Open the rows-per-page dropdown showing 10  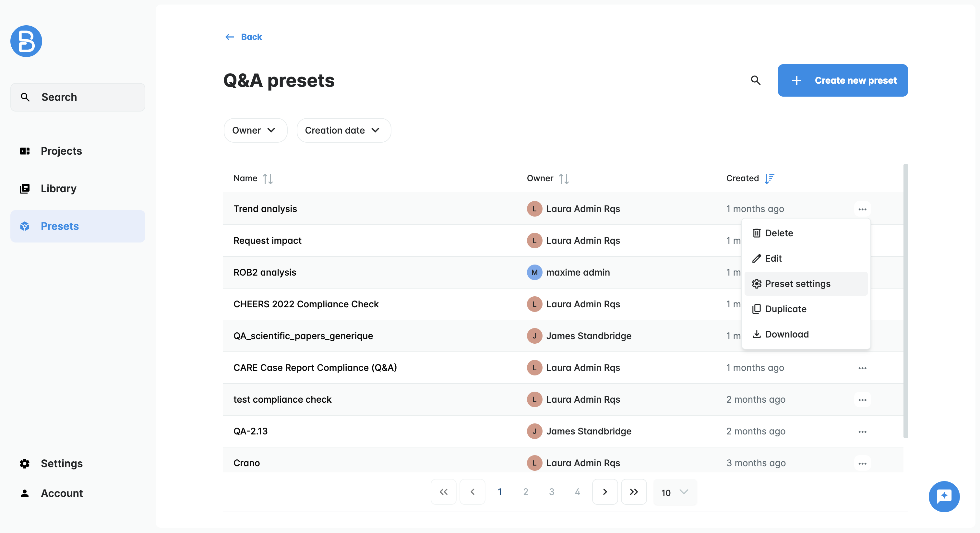675,492
